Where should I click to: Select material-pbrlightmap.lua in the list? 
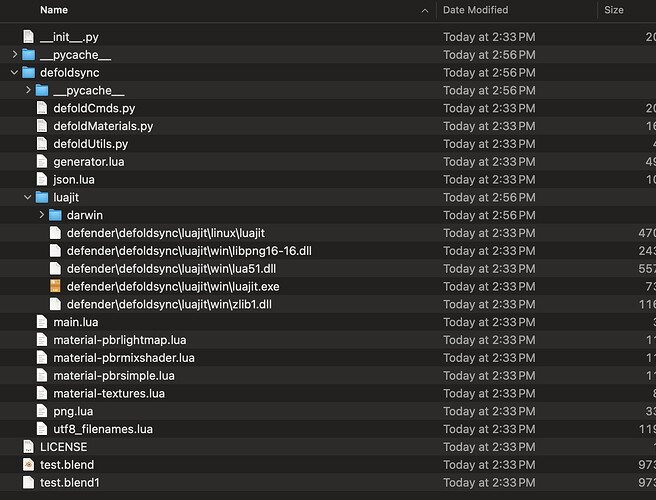pyautogui.click(x=119, y=340)
